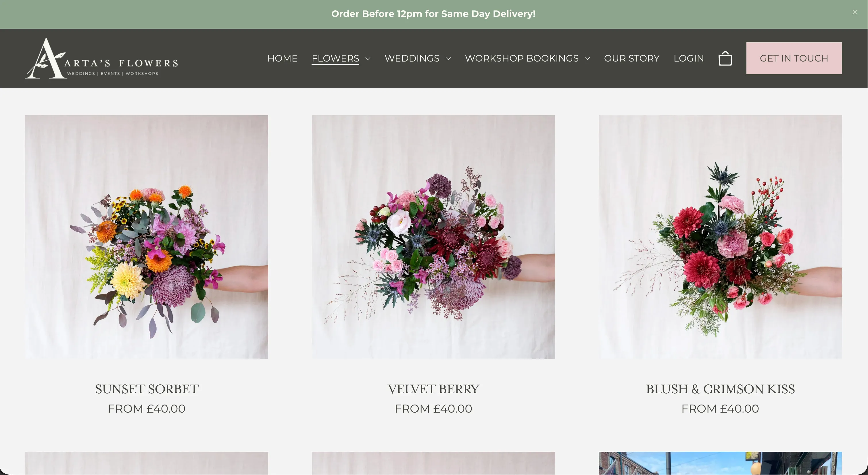This screenshot has width=868, height=475.
Task: Click the Velvet Berry From £40.00 price
Action: [433, 409]
